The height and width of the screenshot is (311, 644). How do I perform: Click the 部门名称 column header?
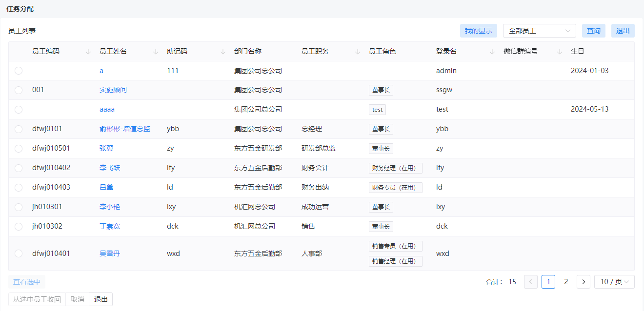pos(248,51)
